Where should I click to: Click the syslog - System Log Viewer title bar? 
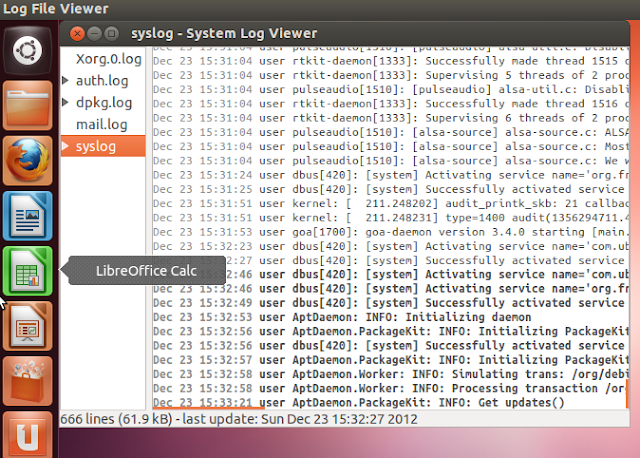(344, 33)
